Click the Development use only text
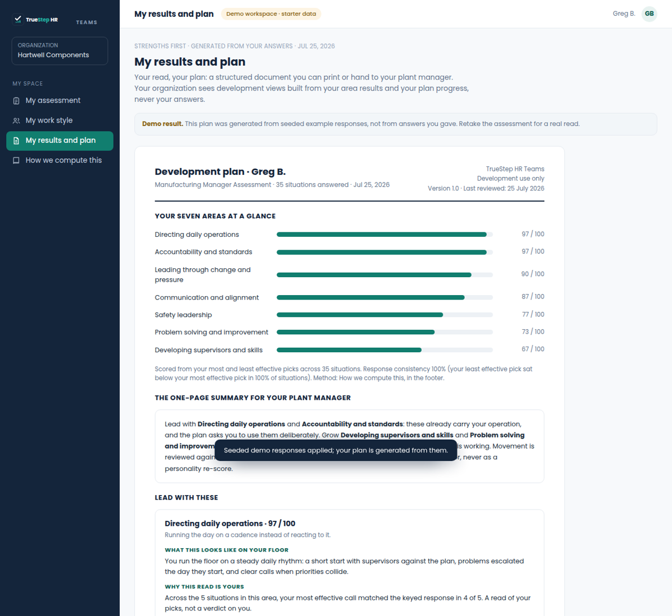 (511, 179)
